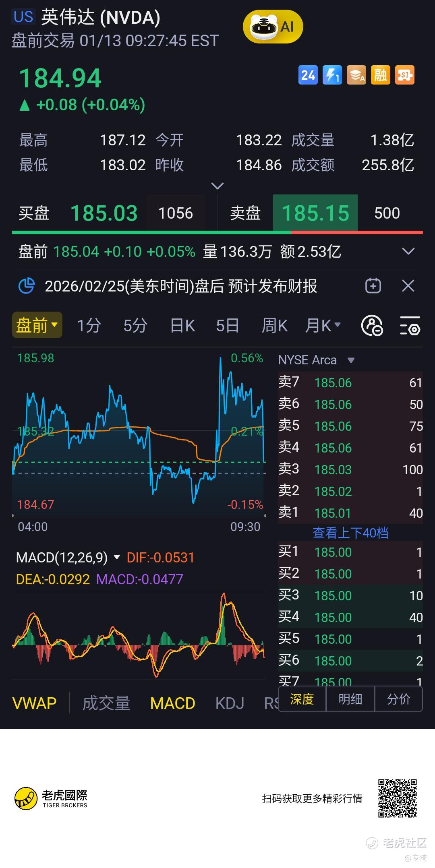
Task: Tap the US market tag
Action: 23,17
